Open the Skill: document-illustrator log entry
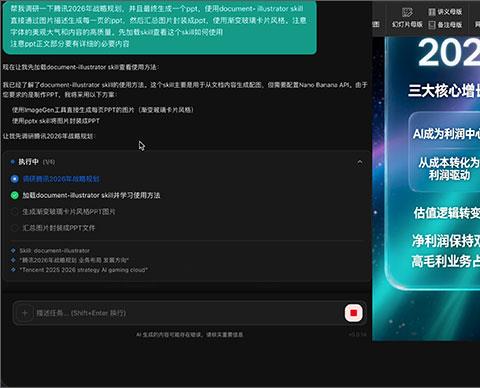This screenshot has width=480, height=388. coord(54,250)
